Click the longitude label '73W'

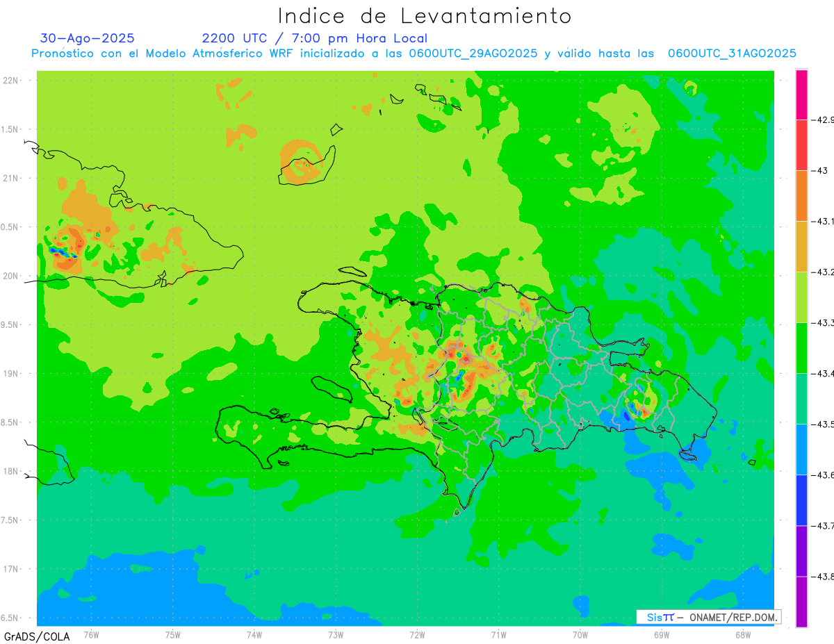[x=336, y=634]
